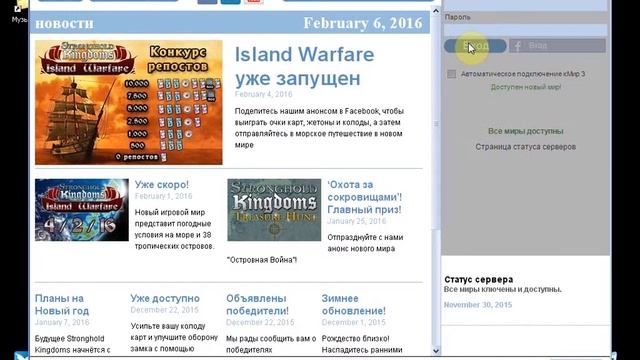Open the Страница статуса серверов link
Image resolution: width=640 pixels, height=360 pixels.
525,147
